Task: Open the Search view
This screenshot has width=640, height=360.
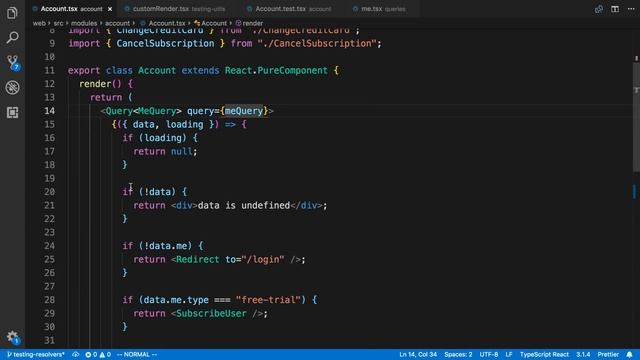Action: pyautogui.click(x=12, y=38)
